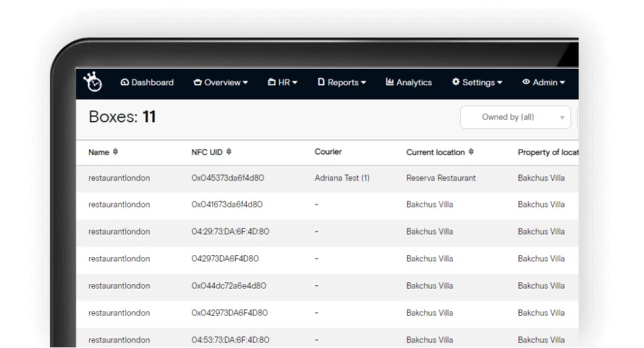The height and width of the screenshot is (348, 644).
Task: Click property Bakchus Villa in 04:53:73:DA:6F:4D:80 row
Action: (541, 340)
